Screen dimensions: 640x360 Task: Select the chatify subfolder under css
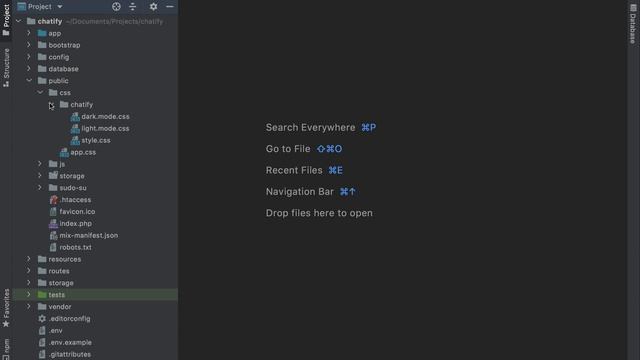[82, 104]
